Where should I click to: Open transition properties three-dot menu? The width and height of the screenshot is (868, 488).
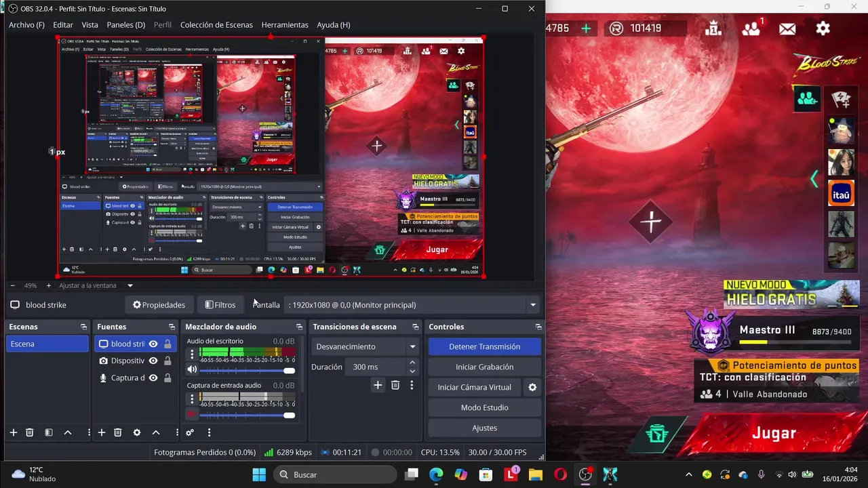pos(412,385)
